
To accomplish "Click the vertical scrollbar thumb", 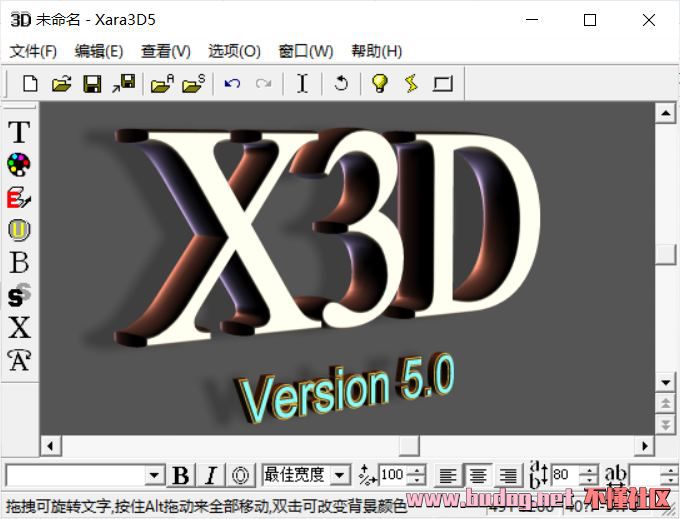I will point(666,254).
